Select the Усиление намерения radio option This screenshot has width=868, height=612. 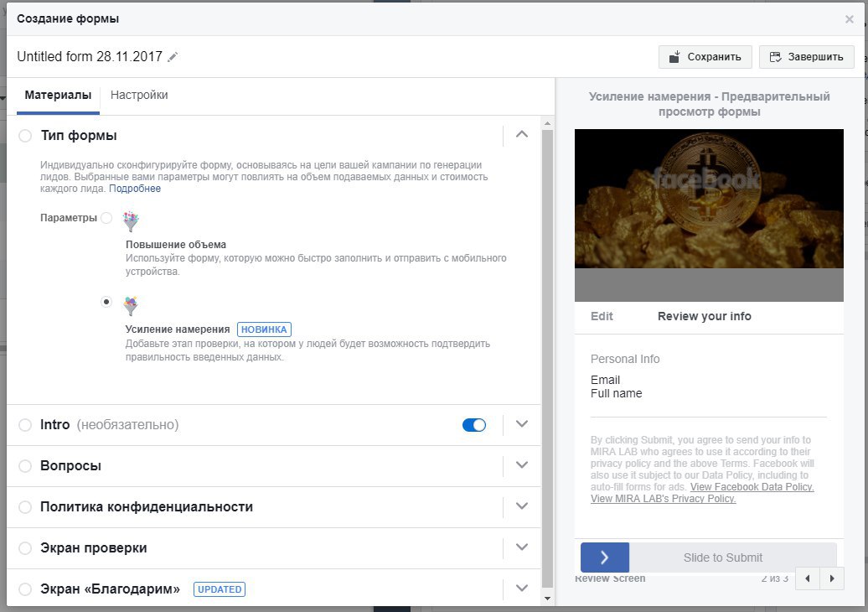106,302
